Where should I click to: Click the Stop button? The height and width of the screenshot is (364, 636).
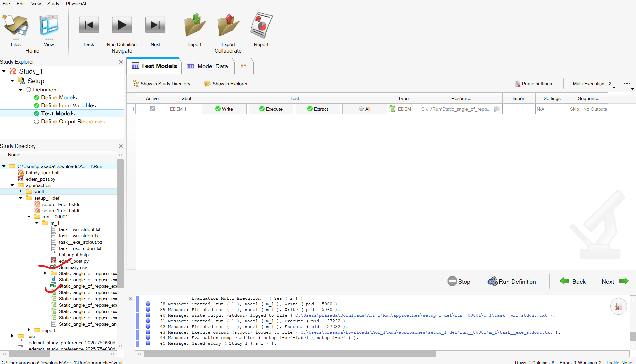pos(459,281)
